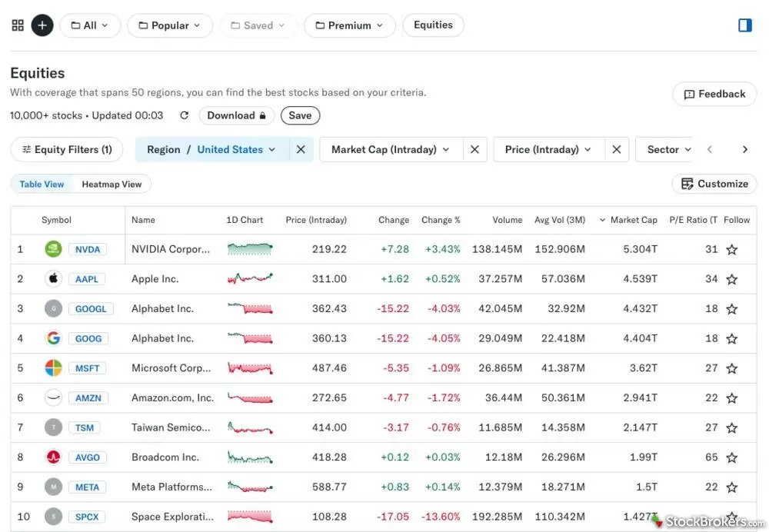Follow GOOGL with the star icon

(732, 309)
